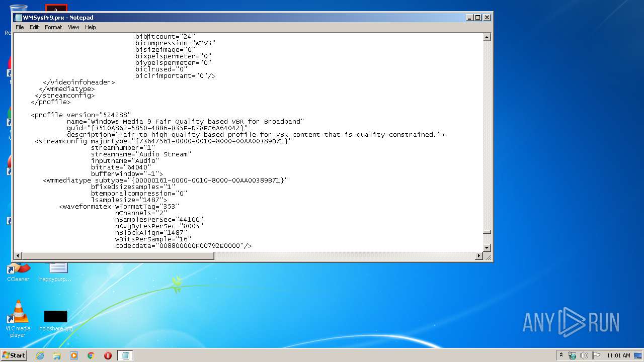Screen dimensions: 644x362
Task: Open the Action Center flag icon
Action: pyautogui.click(x=596, y=355)
